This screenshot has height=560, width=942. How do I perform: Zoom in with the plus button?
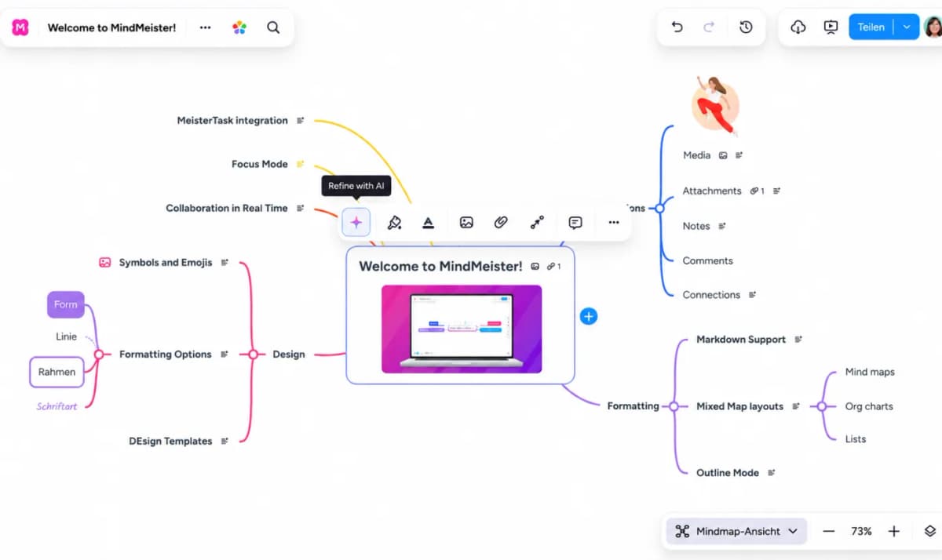coord(893,531)
